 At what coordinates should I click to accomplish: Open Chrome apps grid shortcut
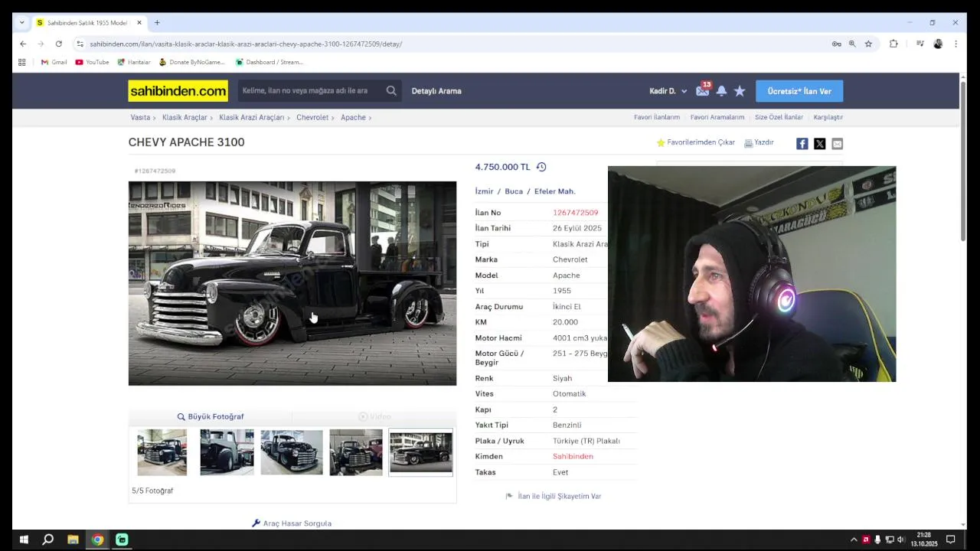[21, 62]
